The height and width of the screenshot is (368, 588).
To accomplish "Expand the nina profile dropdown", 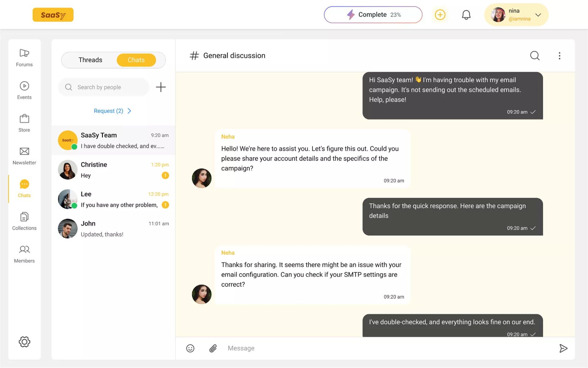I will 538,15.
